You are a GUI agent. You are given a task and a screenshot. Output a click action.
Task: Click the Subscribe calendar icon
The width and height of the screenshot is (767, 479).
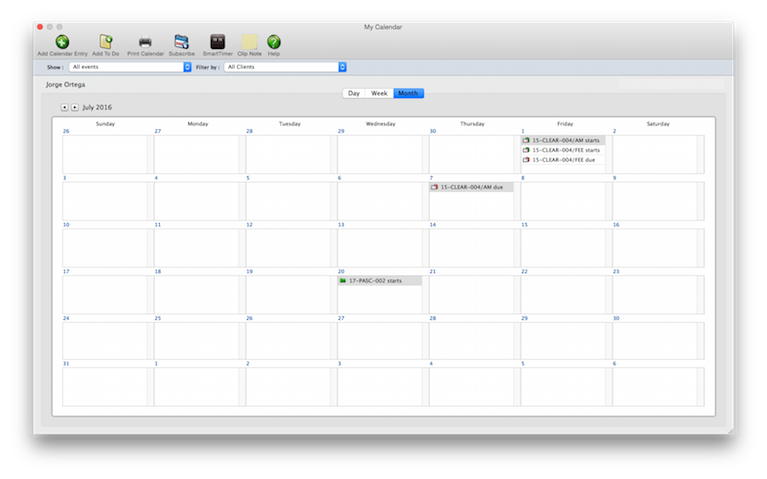[x=181, y=42]
